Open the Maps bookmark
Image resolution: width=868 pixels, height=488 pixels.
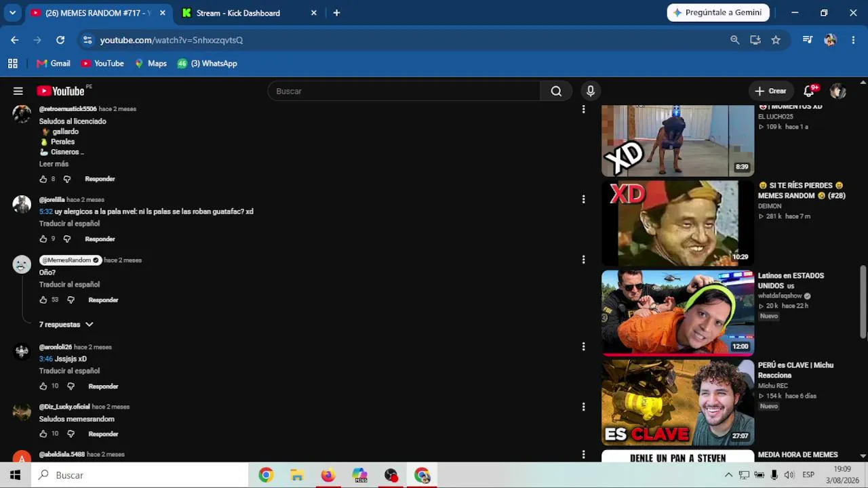pos(150,64)
